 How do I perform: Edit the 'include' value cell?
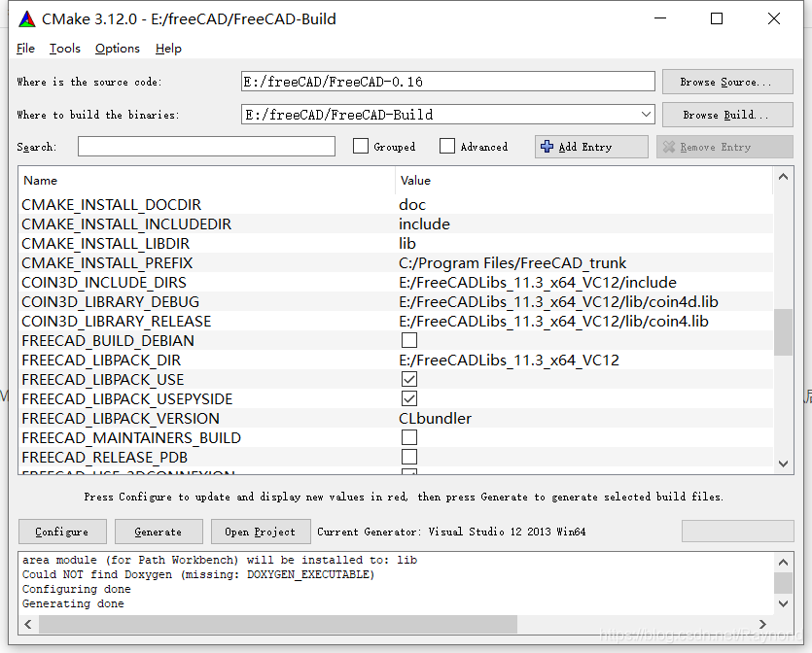[424, 224]
